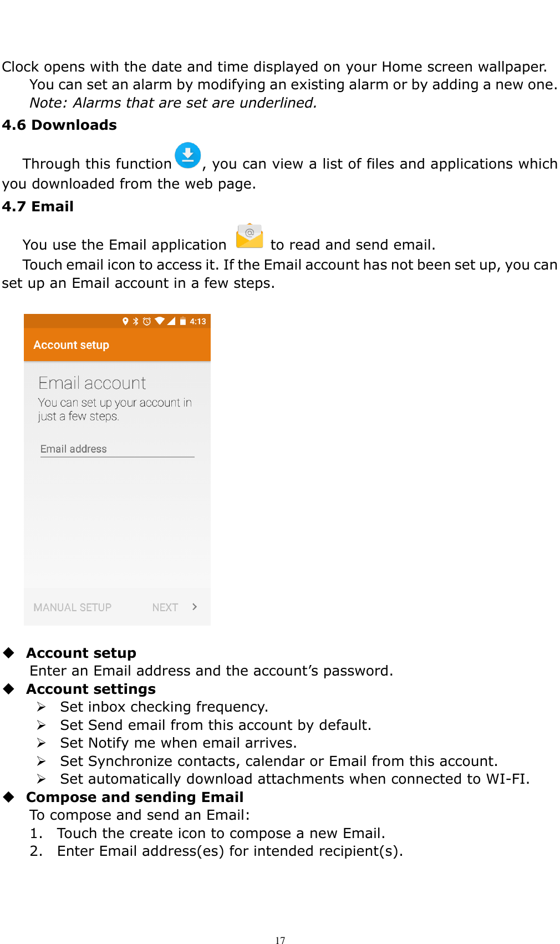Screen dimensions: 560x944
Task: Click the 4.6 Downloads section heading
Action: (59, 125)
